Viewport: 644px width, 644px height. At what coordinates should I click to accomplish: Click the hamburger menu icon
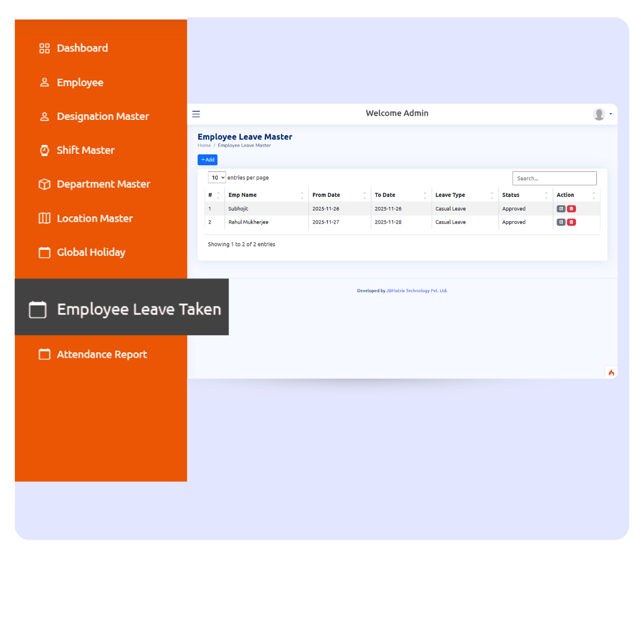point(196,114)
